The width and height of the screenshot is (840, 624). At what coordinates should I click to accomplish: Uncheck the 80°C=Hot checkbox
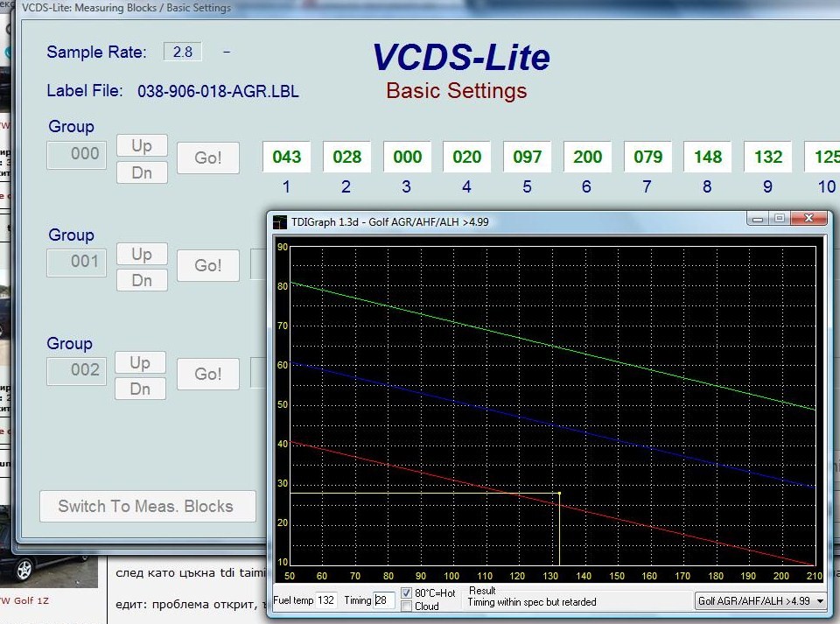pyautogui.click(x=407, y=593)
